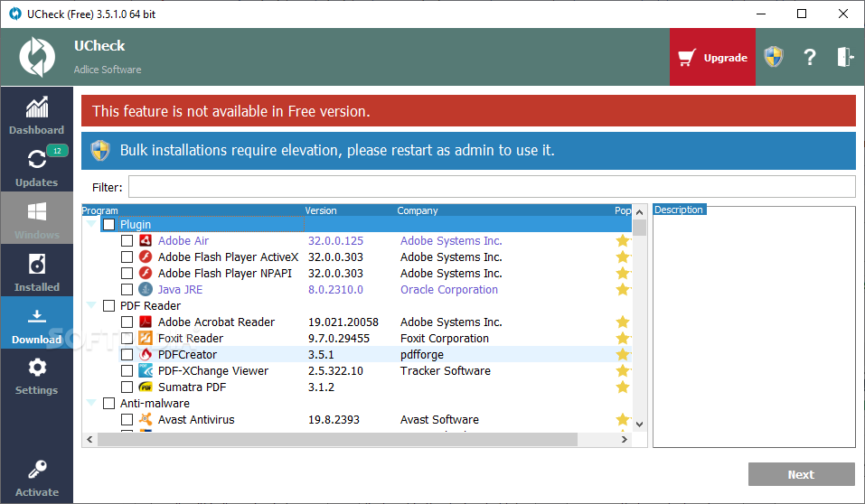
Task: Click version 19.021.20058 cell
Action: coord(343,322)
